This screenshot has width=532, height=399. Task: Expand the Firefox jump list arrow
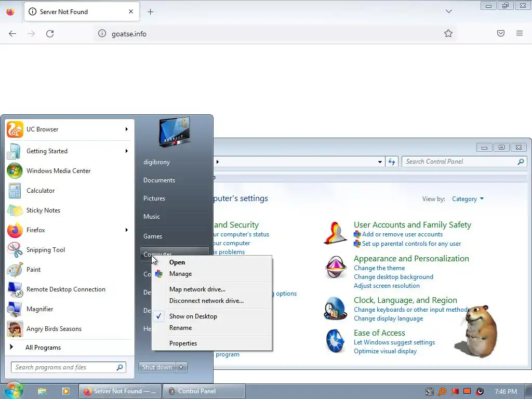127,230
